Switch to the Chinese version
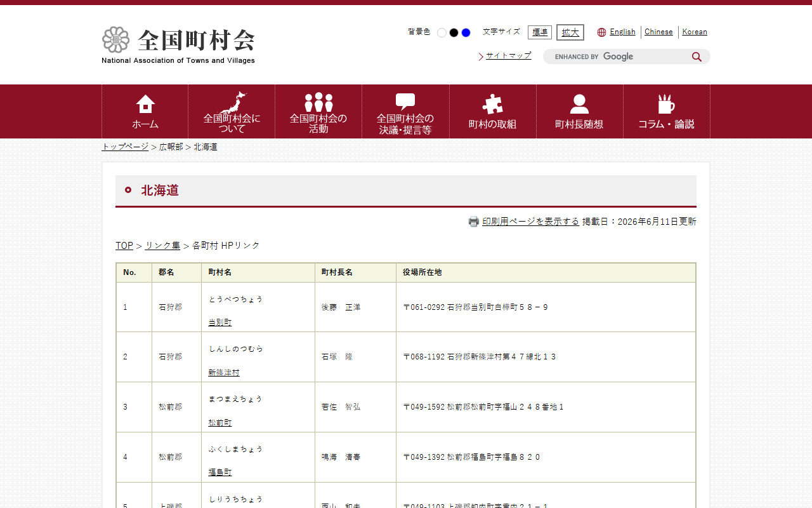Viewport: 812px width, 508px height. (x=658, y=32)
